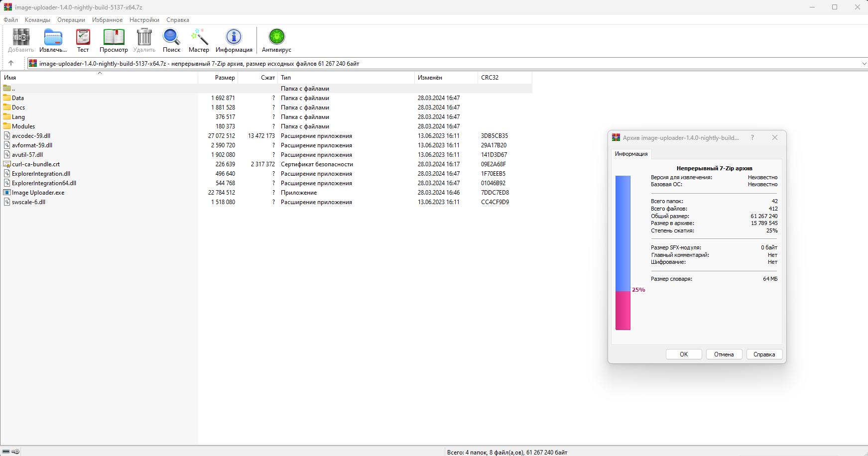Image resolution: width=868 pixels, height=456 pixels.
Task: Select the Docs folder icon
Action: pos(7,108)
